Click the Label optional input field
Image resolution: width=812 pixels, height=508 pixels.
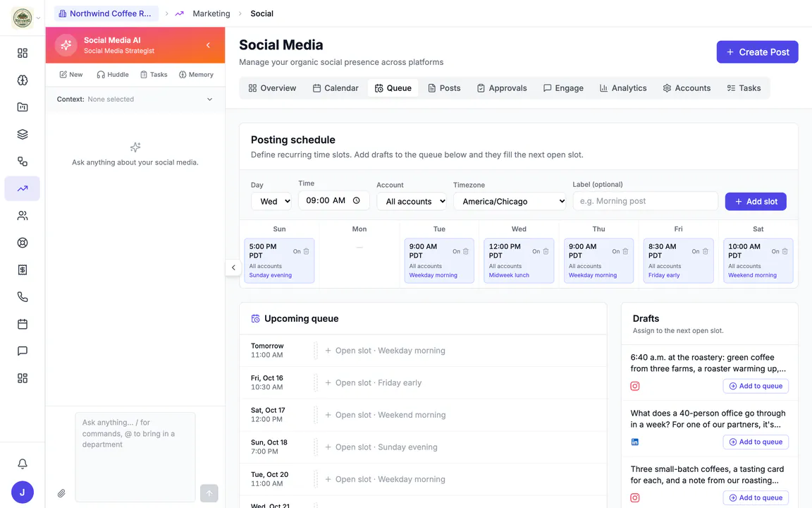coord(645,201)
